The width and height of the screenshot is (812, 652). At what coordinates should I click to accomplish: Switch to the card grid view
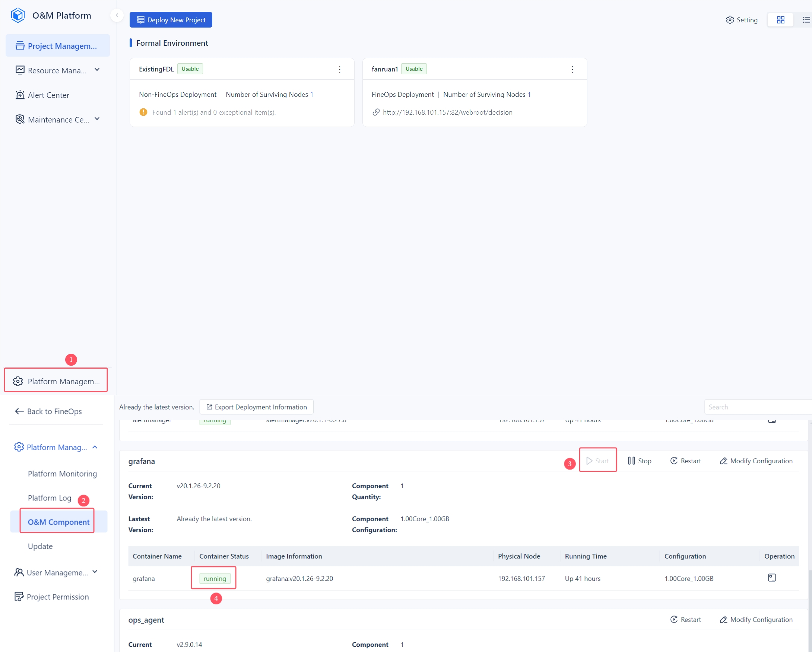[780, 20]
